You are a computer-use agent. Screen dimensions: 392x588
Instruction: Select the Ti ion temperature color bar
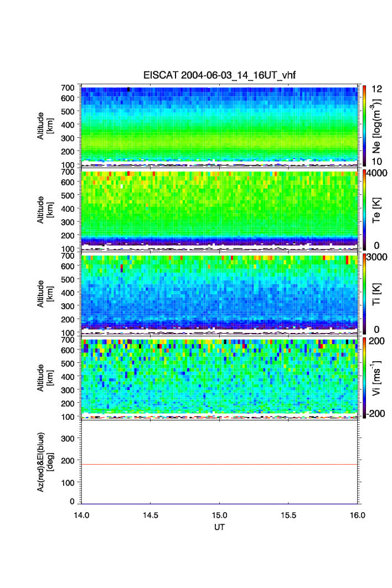pos(363,293)
